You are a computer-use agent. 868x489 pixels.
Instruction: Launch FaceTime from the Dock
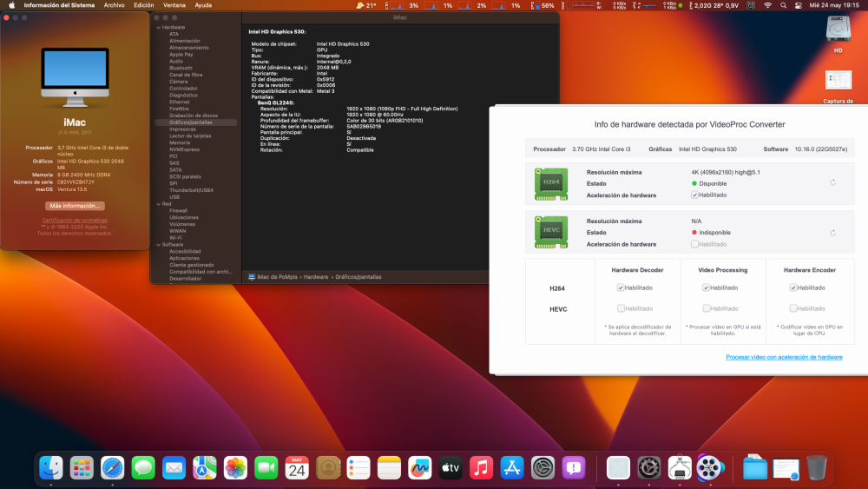(x=266, y=468)
